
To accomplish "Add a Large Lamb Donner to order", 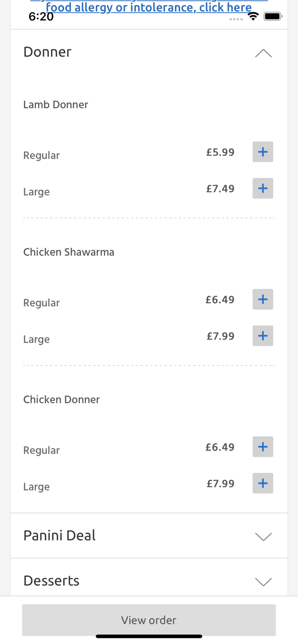I will (263, 188).
